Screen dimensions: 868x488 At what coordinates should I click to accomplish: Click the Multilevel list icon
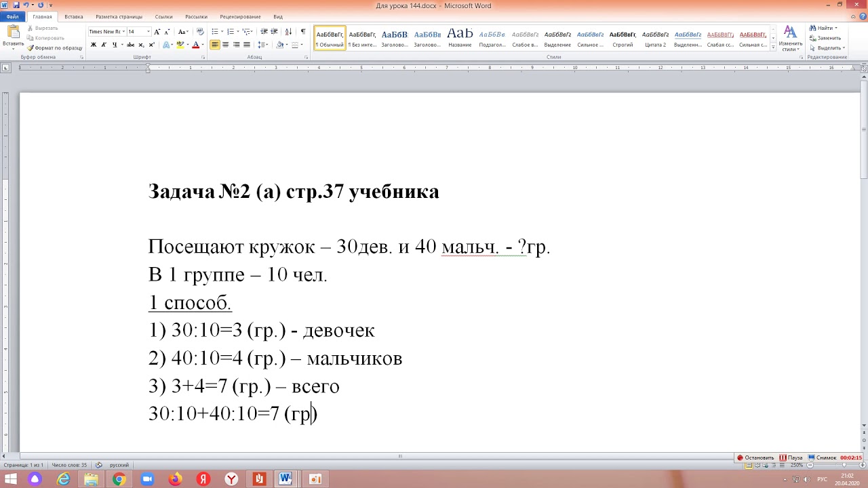click(246, 32)
